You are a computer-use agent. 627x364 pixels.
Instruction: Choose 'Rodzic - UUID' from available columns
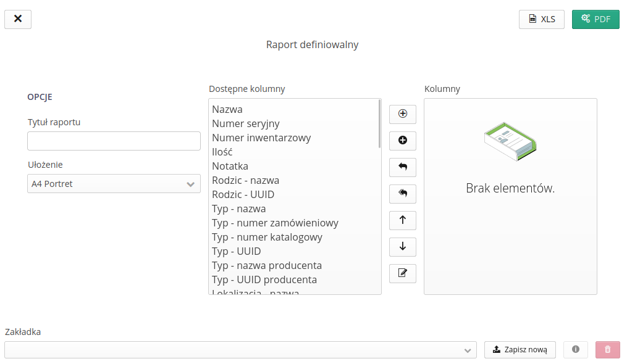click(243, 194)
